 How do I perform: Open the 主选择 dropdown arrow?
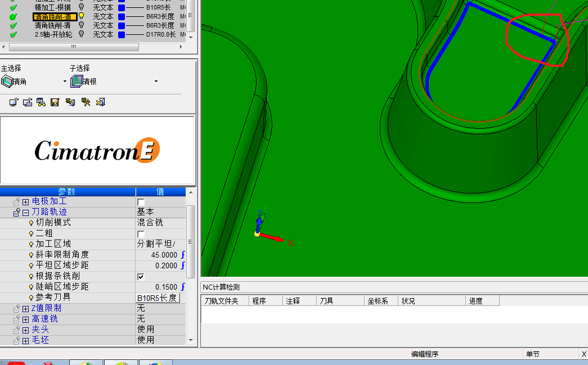pos(65,82)
